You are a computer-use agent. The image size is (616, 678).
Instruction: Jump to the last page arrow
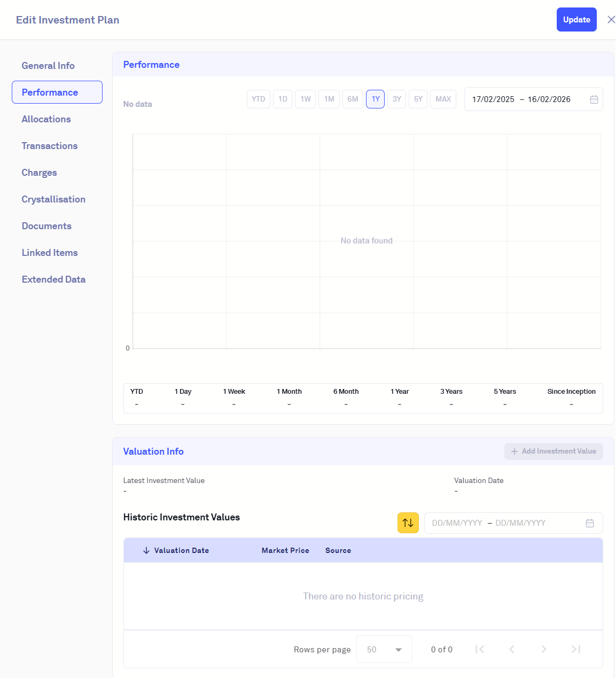[x=575, y=649]
